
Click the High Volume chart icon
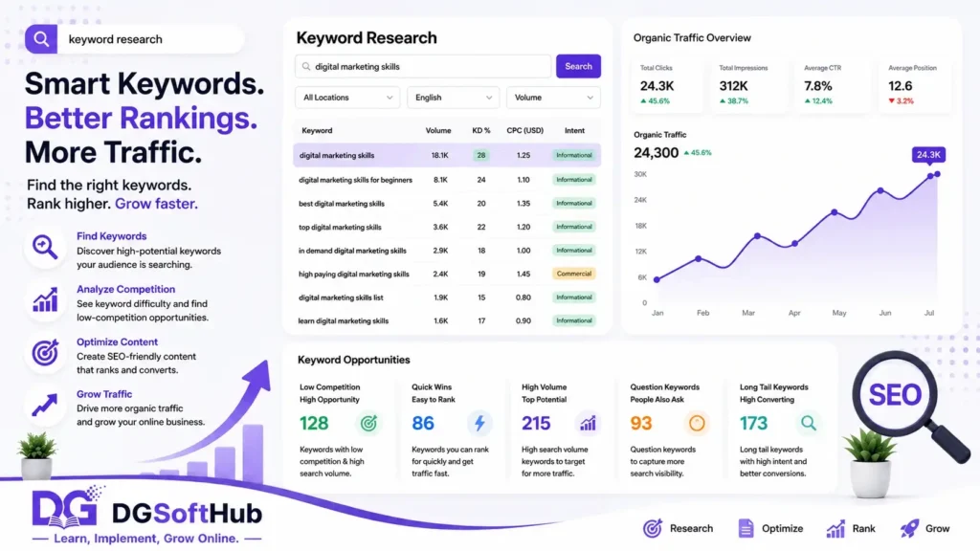(x=588, y=424)
